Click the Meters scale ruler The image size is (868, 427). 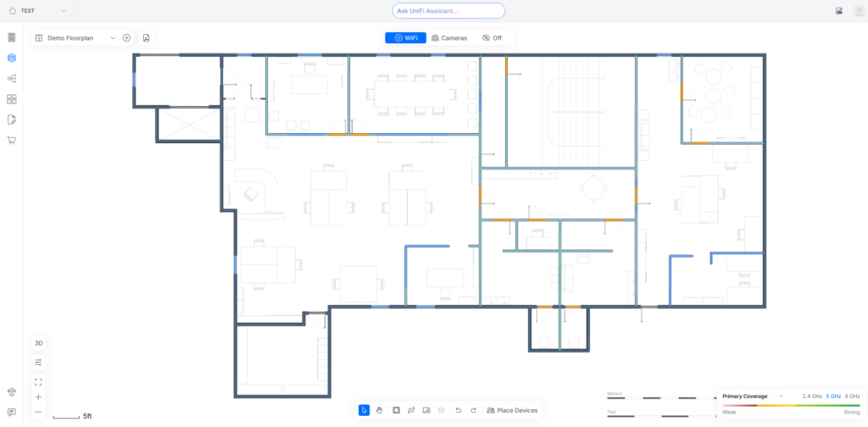click(x=661, y=397)
